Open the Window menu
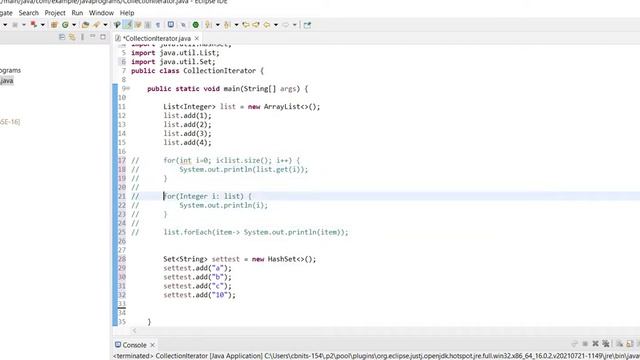Image resolution: width=640 pixels, height=360 pixels. click(101, 13)
